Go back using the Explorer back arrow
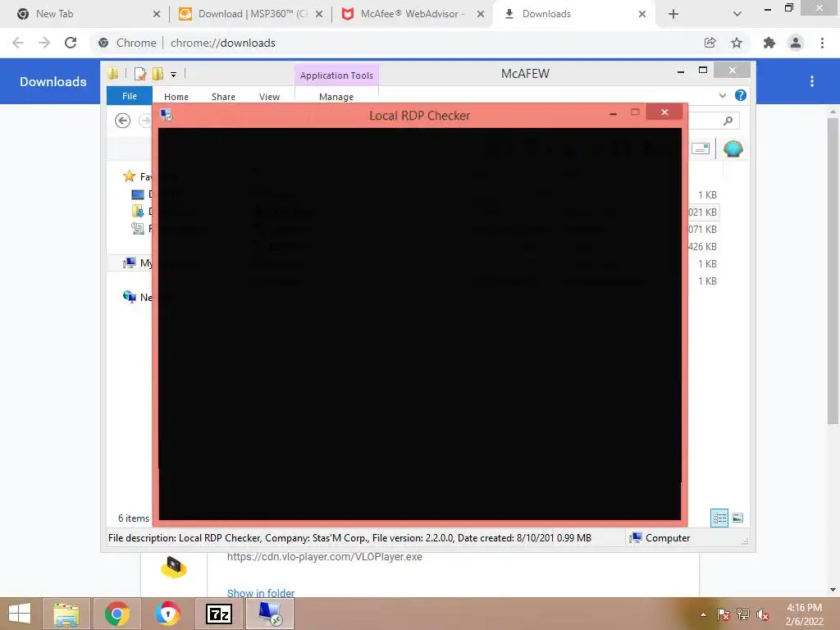Image resolution: width=840 pixels, height=630 pixels. tap(123, 121)
